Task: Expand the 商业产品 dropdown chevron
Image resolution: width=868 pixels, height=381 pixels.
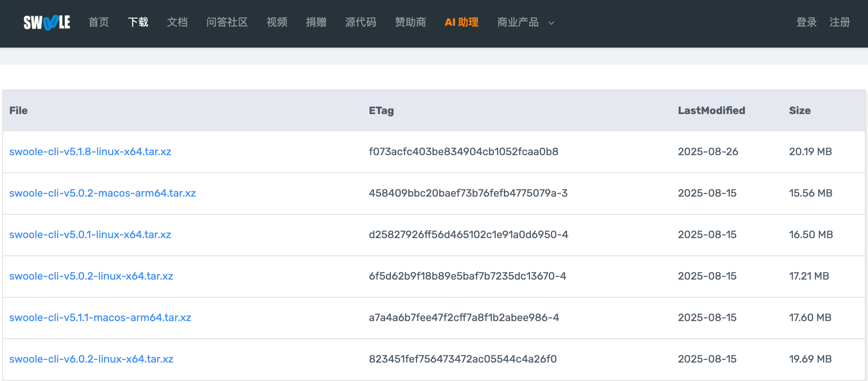Action: [x=551, y=23]
